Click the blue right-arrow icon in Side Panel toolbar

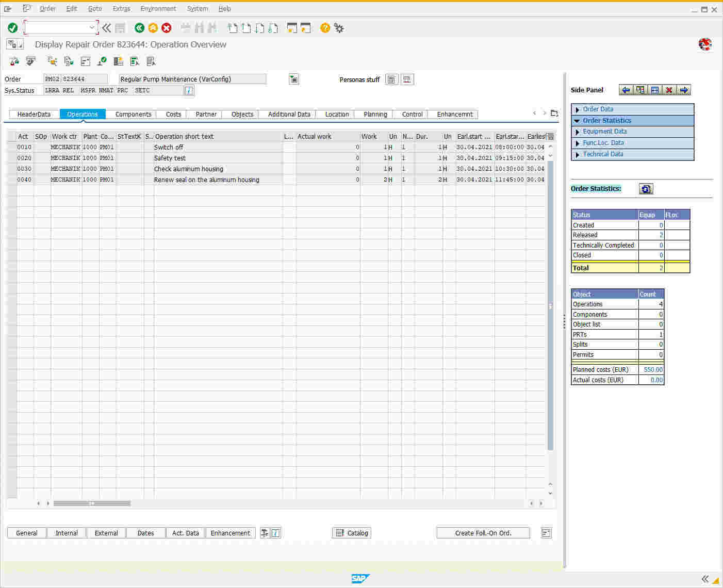pyautogui.click(x=684, y=90)
